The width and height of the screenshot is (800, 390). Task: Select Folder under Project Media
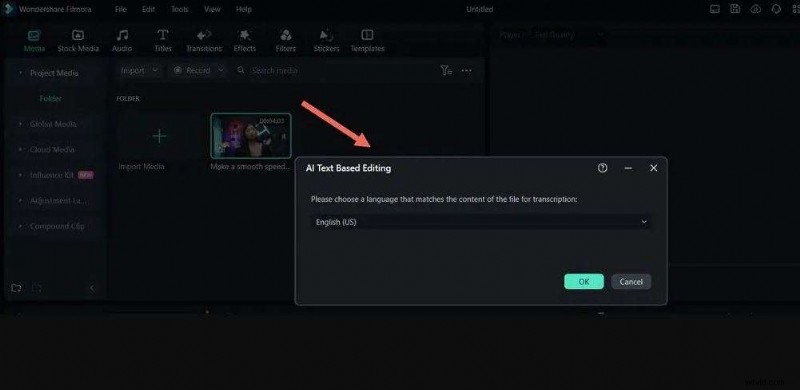(51, 99)
